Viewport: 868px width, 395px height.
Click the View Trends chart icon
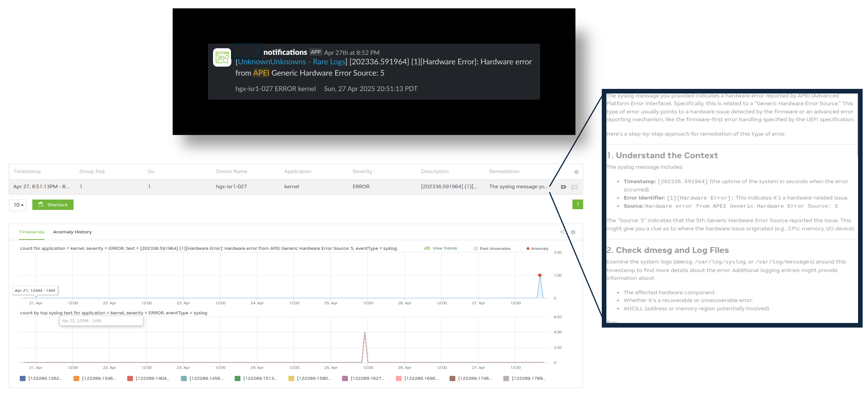point(427,248)
